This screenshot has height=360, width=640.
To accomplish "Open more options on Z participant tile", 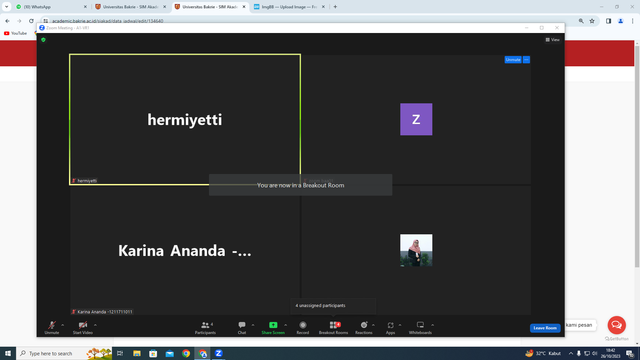I will pos(526,60).
